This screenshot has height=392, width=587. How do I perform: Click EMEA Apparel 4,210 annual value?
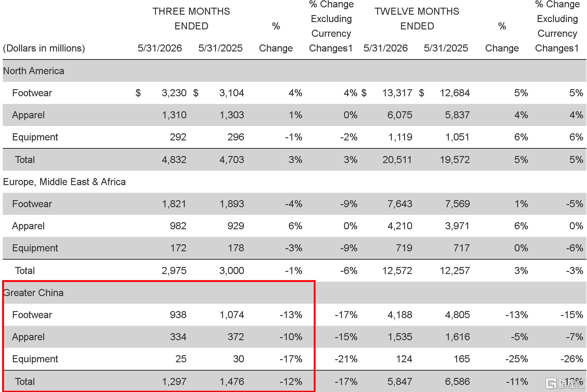400,226
